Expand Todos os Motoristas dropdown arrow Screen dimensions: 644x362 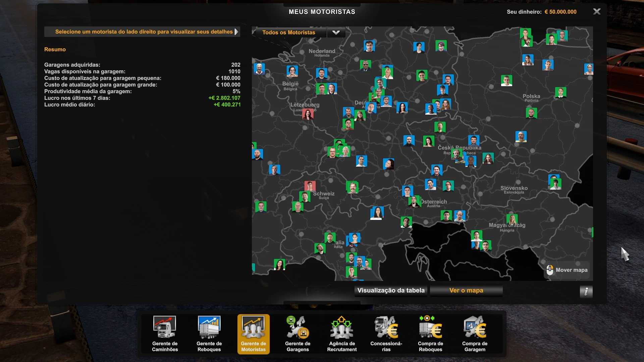coord(336,33)
